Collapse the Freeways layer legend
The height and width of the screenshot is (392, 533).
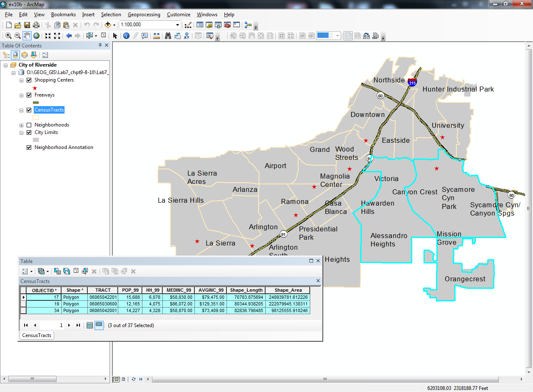pyautogui.click(x=22, y=95)
